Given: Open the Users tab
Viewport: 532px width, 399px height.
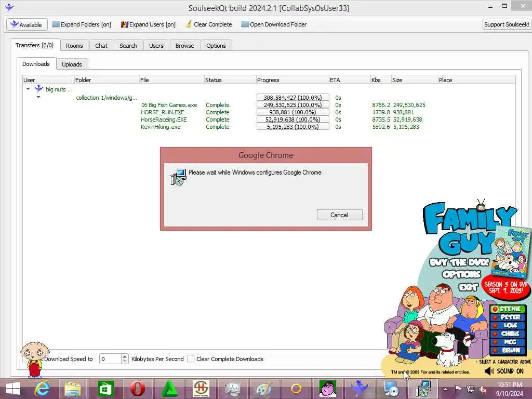Looking at the screenshot, I should (x=156, y=46).
